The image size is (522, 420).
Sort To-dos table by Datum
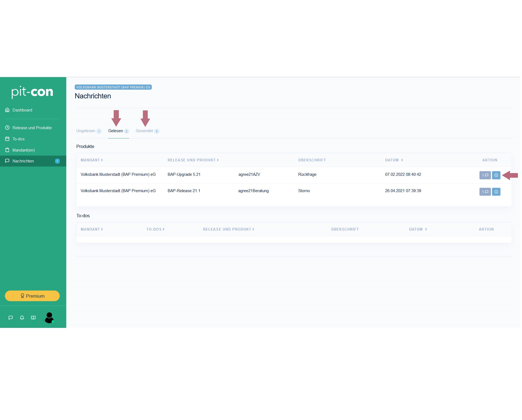pyautogui.click(x=418, y=229)
